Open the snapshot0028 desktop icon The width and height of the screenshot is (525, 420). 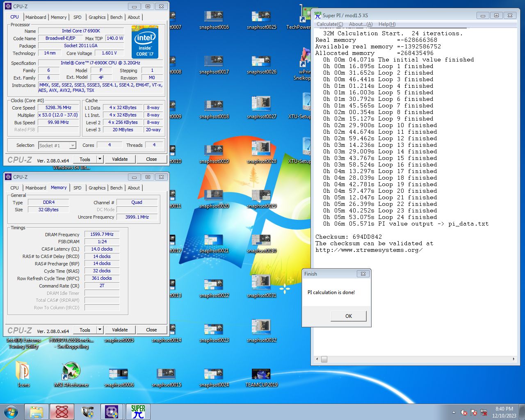pos(261,152)
